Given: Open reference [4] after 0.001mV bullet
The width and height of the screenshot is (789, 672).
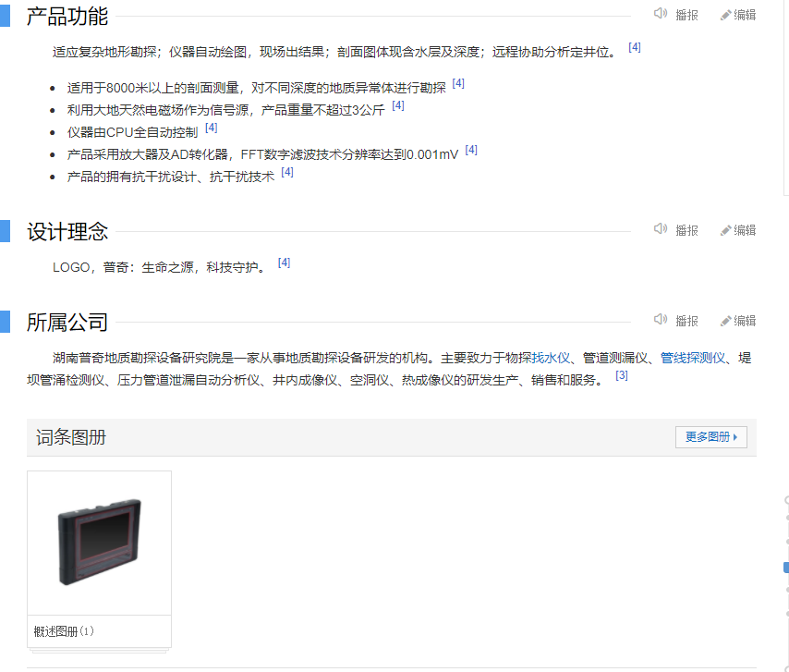Looking at the screenshot, I should (x=471, y=150).
